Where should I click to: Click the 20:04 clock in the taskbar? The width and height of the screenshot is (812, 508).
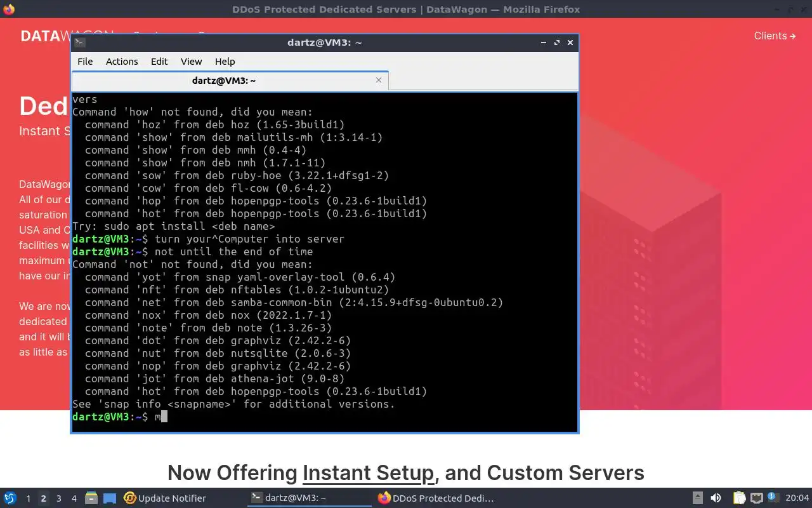(797, 498)
